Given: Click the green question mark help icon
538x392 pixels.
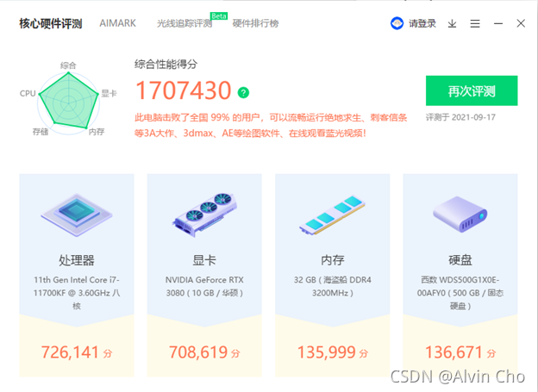Looking at the screenshot, I should [x=243, y=92].
